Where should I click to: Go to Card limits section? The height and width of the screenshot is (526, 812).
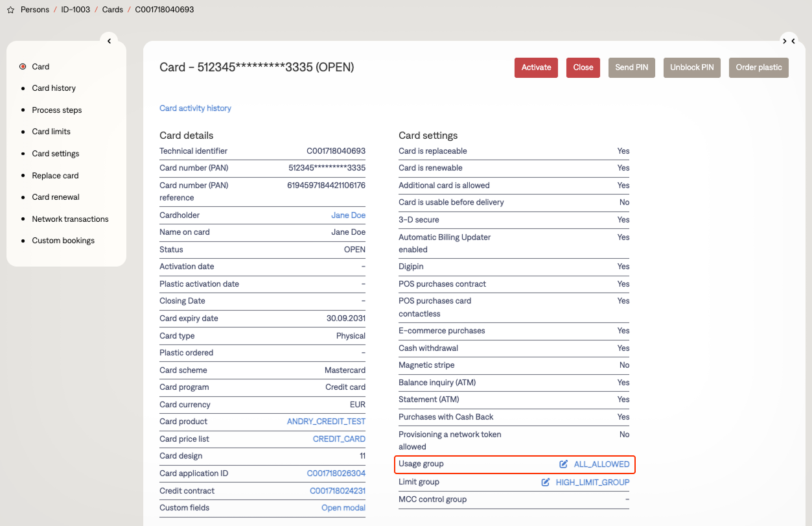click(51, 132)
